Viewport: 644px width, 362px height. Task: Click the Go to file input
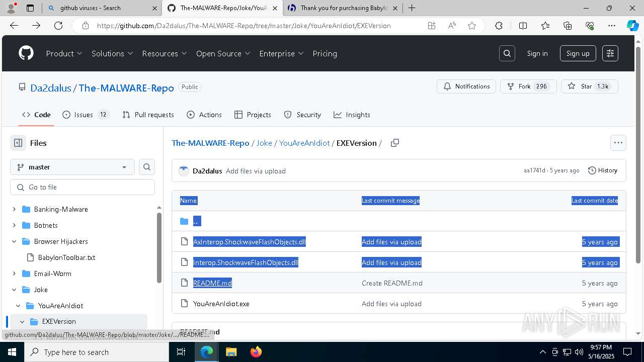[x=83, y=187]
